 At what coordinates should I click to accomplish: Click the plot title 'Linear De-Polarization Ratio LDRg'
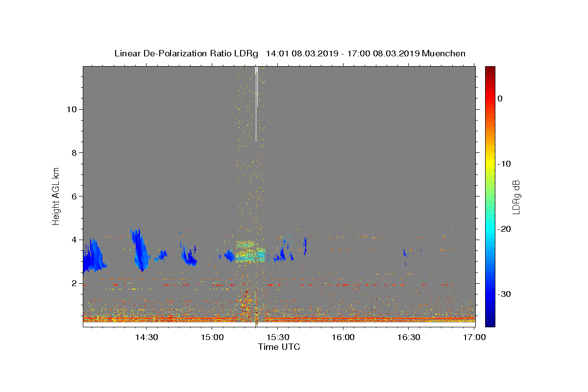(186, 53)
